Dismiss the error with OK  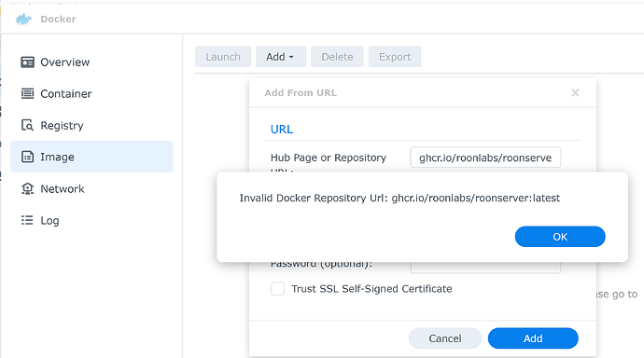click(560, 237)
